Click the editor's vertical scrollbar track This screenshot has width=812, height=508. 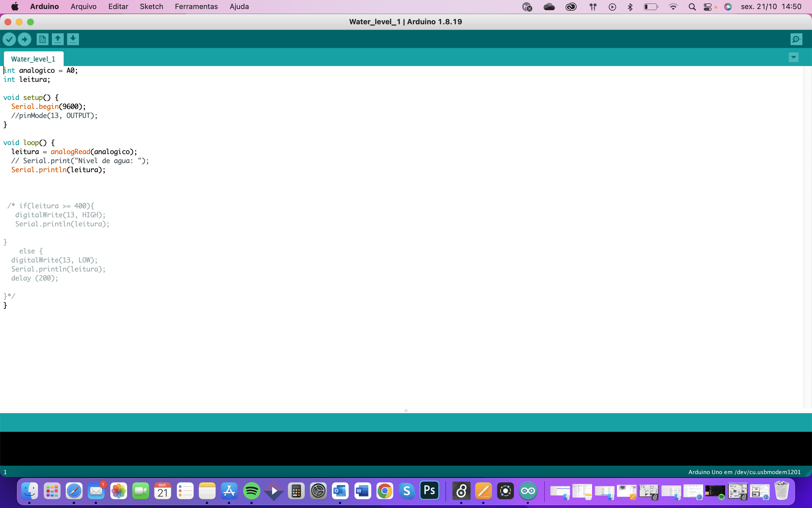[808, 237]
